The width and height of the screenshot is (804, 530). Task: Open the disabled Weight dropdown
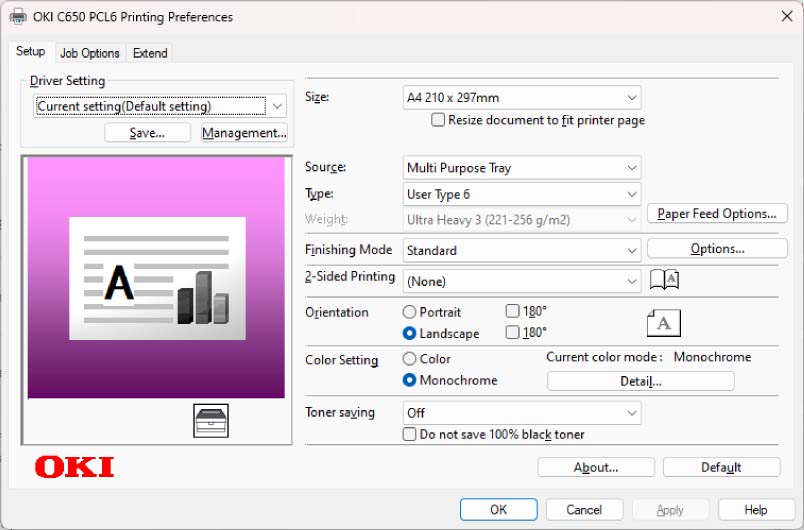pos(522,220)
